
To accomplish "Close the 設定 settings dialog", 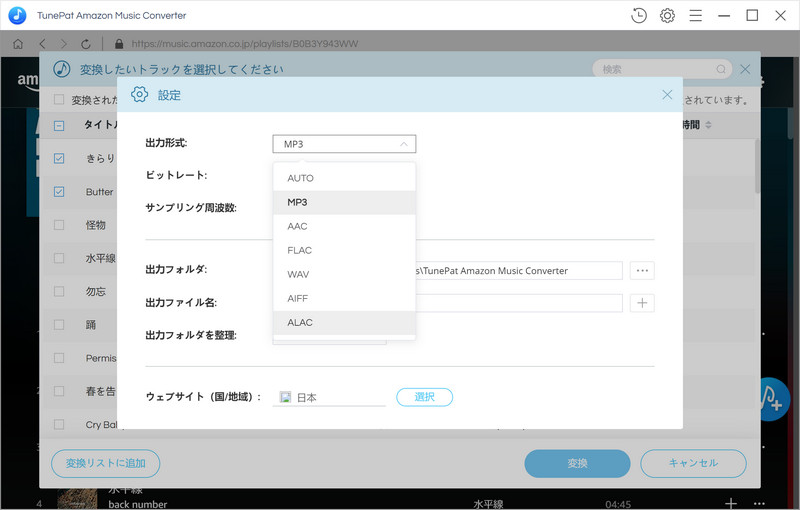I will [667, 94].
